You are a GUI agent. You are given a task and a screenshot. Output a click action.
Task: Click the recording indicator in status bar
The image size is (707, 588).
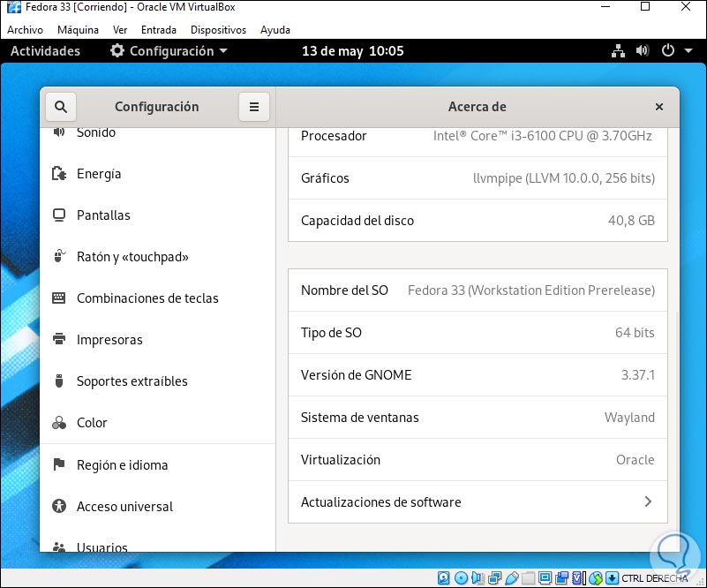(562, 577)
